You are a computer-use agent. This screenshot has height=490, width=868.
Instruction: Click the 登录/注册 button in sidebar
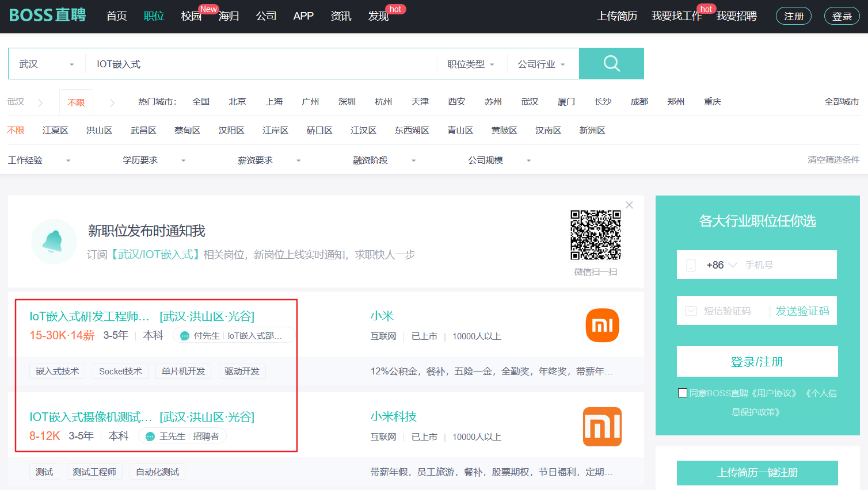click(757, 362)
